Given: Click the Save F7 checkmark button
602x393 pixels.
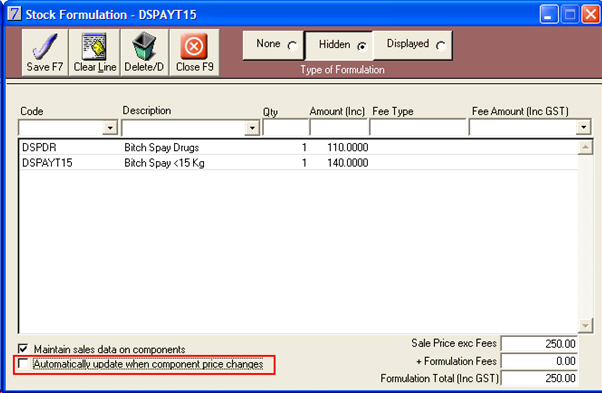Looking at the screenshot, I should (45, 53).
